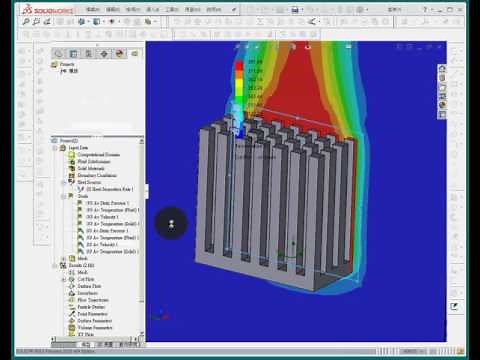This screenshot has width=480, height=360.
Task: Click the tree panel vertical scrollbar up arrow
Action: (x=142, y=141)
